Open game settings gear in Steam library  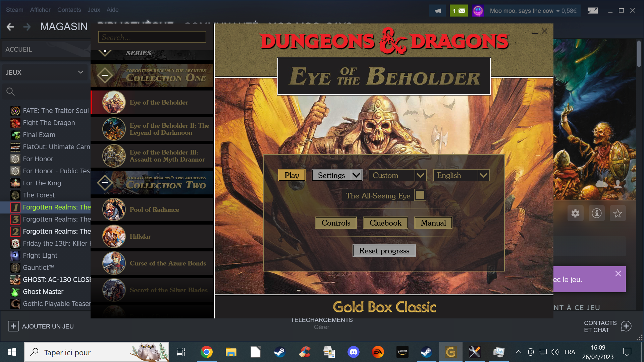575,213
